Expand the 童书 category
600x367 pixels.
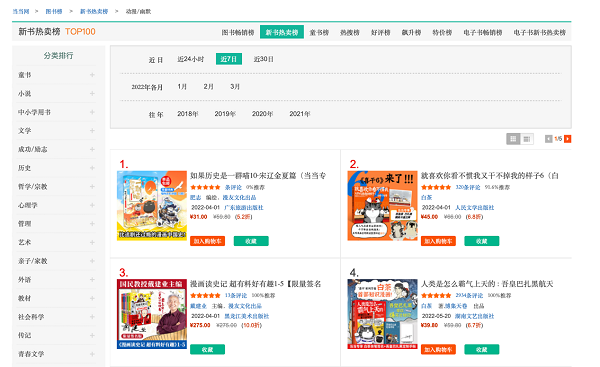pos(92,75)
